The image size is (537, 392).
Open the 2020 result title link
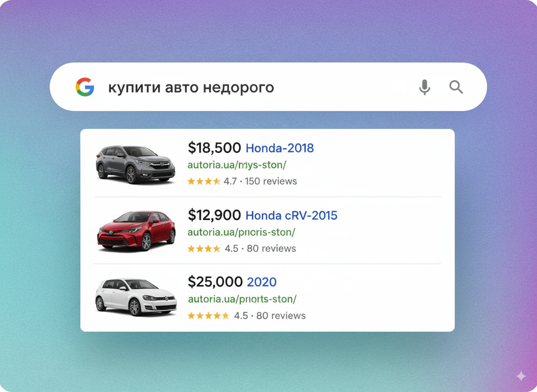[x=262, y=282]
